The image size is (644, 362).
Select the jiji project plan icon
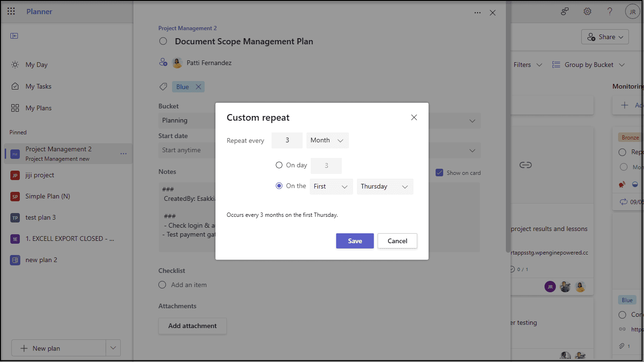[x=15, y=175]
